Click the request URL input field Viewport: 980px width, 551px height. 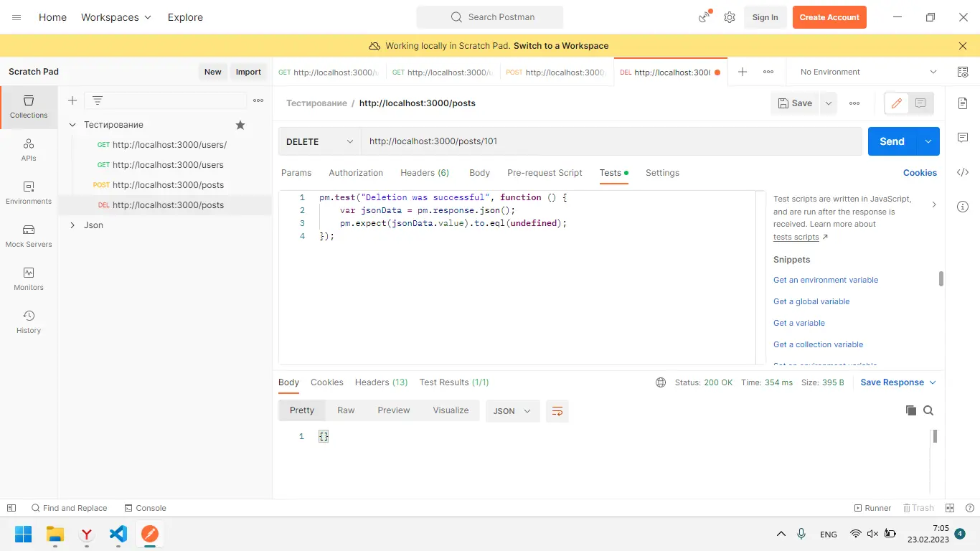[x=611, y=141]
